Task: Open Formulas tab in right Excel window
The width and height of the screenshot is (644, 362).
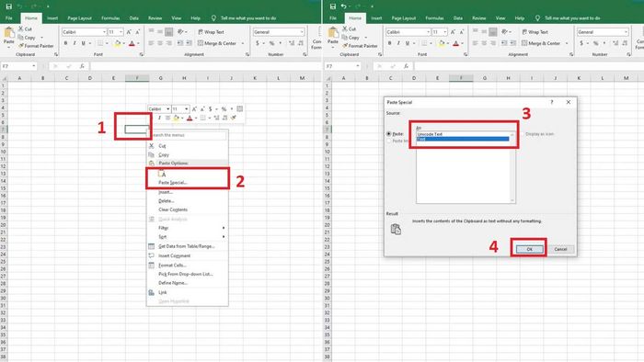Action: point(434,18)
